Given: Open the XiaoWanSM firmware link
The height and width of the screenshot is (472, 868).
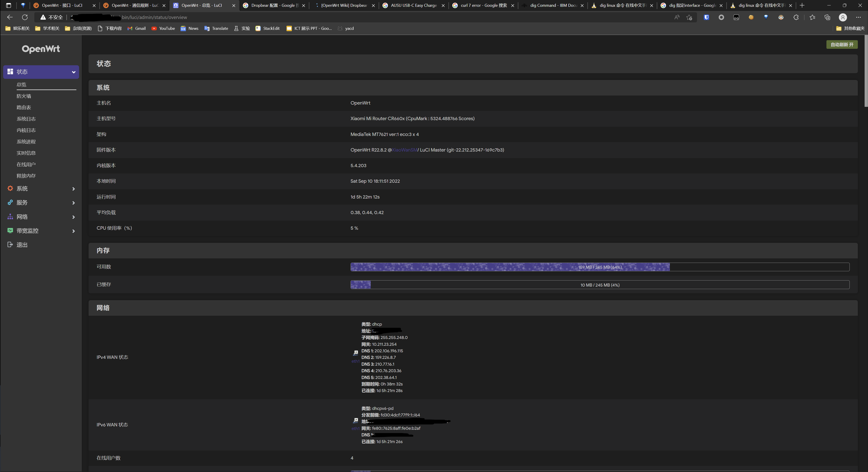Looking at the screenshot, I should pyautogui.click(x=404, y=150).
